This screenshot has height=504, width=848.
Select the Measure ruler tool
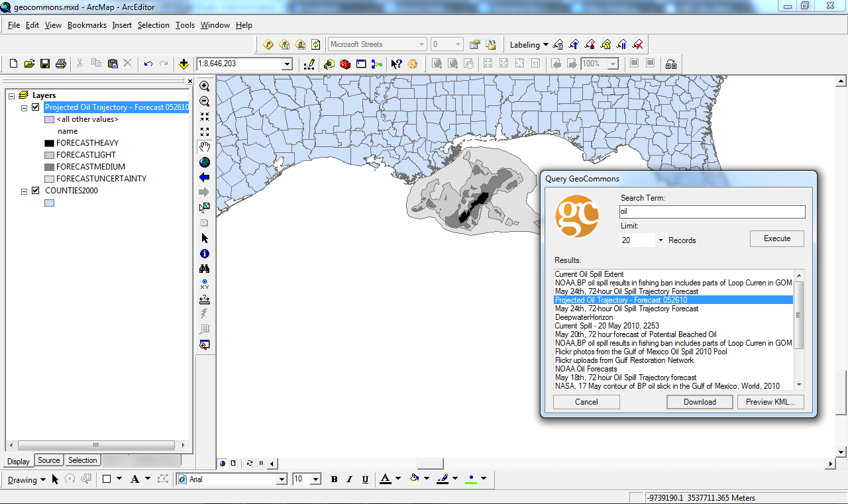coord(205,299)
